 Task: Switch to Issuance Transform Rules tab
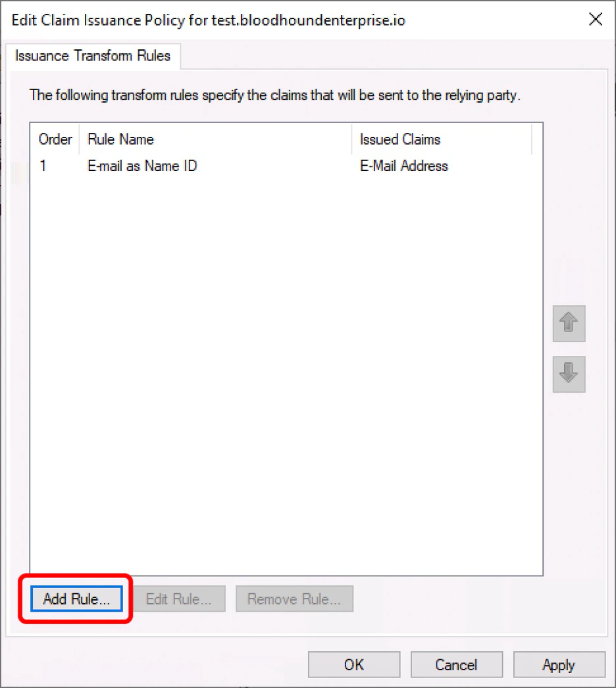point(93,56)
